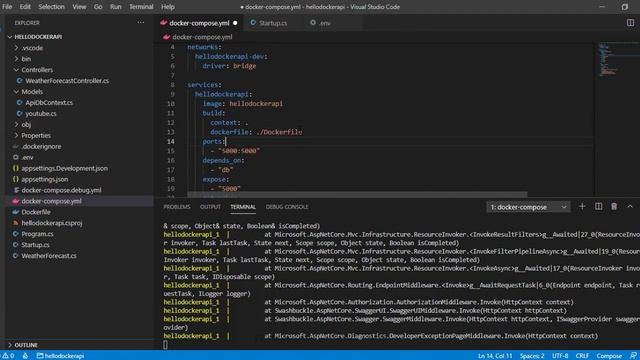This screenshot has width=640, height=360.
Task: Open Program.cs in explorer
Action: click(x=37, y=234)
